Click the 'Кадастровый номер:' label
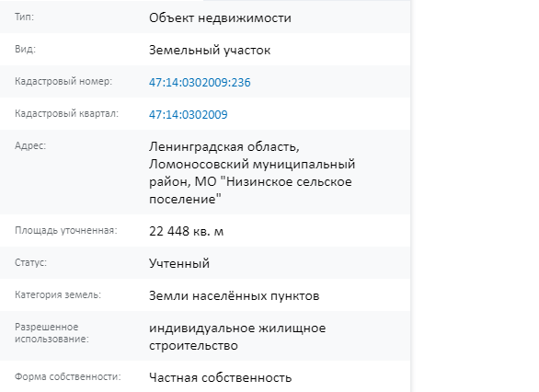 [63, 82]
